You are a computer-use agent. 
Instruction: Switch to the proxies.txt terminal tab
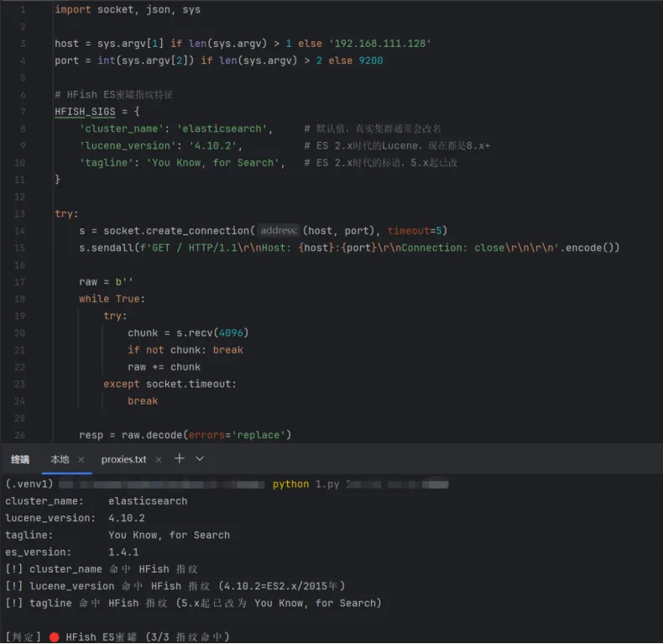[124, 459]
